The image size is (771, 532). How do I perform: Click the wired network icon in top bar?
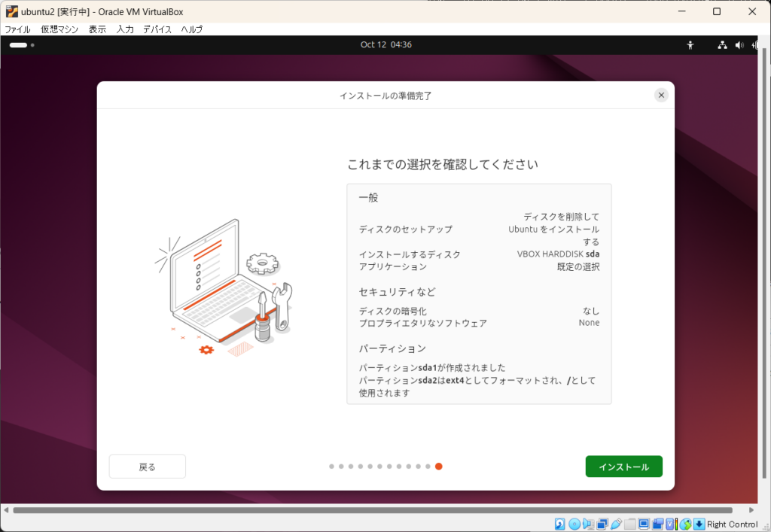click(x=722, y=45)
